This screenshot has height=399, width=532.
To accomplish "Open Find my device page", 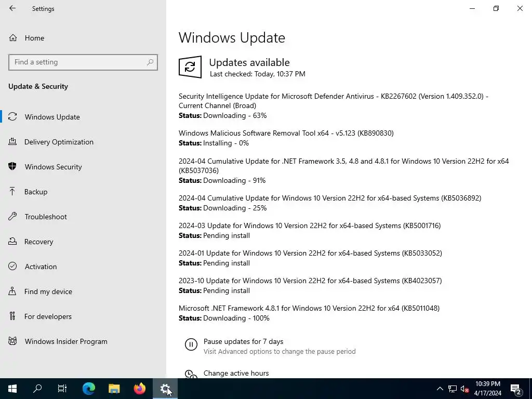I will (x=48, y=291).
